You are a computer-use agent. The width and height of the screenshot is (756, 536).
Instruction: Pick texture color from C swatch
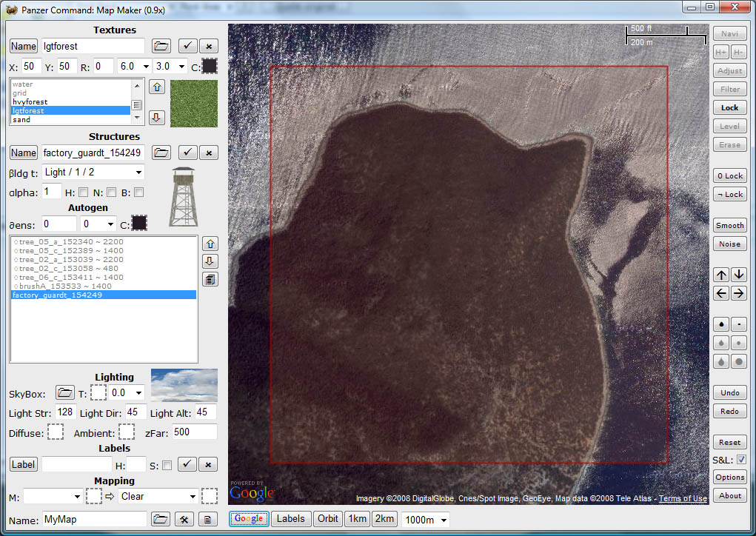pos(210,66)
